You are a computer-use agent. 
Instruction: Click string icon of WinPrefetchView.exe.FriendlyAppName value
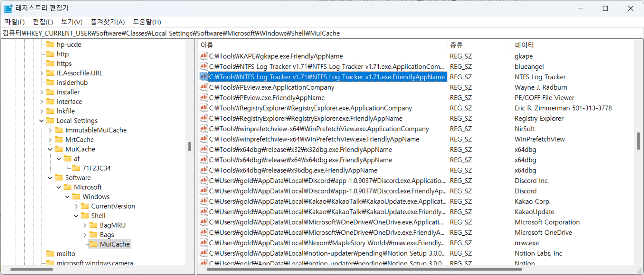pyautogui.click(x=204, y=139)
